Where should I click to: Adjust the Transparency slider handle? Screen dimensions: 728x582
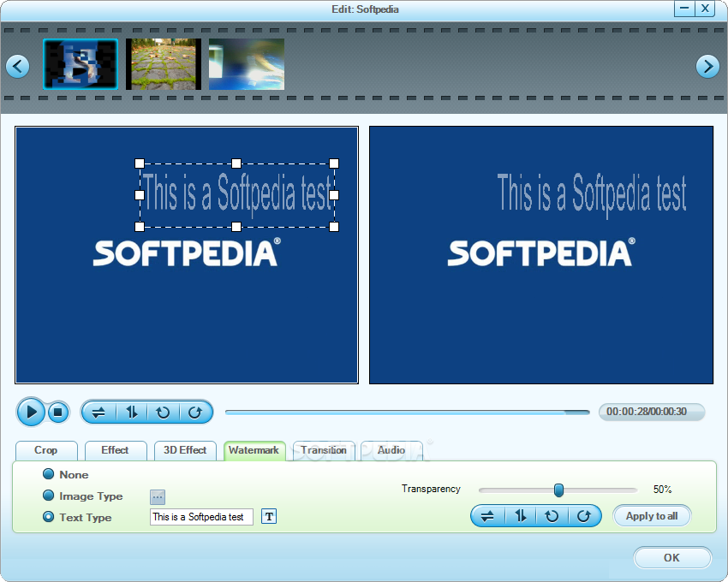(x=559, y=490)
